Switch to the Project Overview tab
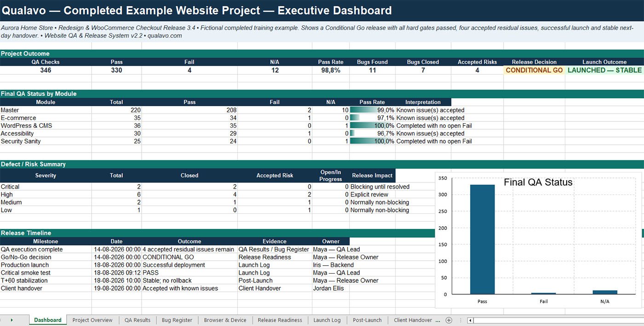Image resolution: width=644 pixels, height=326 pixels. [92, 320]
